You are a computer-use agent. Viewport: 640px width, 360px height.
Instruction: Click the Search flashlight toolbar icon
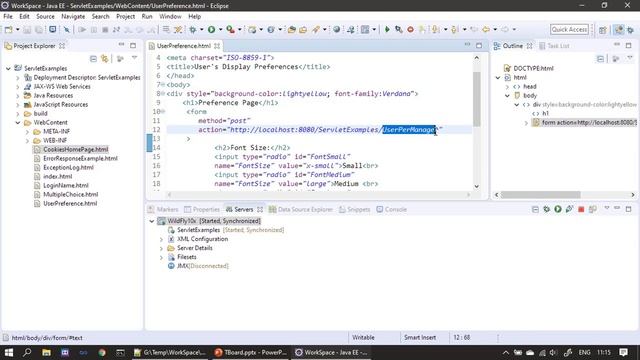pos(316,29)
